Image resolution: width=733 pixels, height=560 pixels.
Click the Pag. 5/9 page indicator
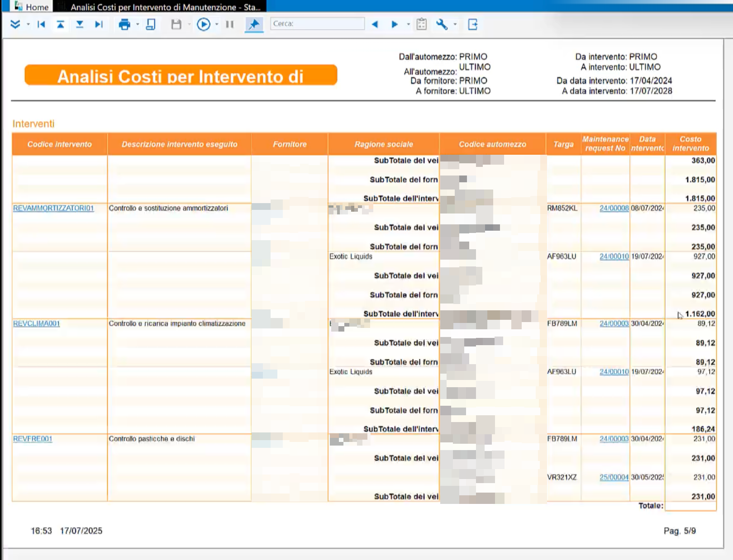[x=680, y=531]
